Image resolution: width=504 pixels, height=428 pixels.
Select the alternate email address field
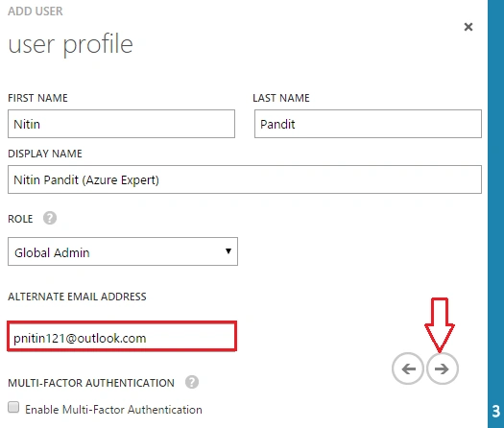(x=122, y=336)
